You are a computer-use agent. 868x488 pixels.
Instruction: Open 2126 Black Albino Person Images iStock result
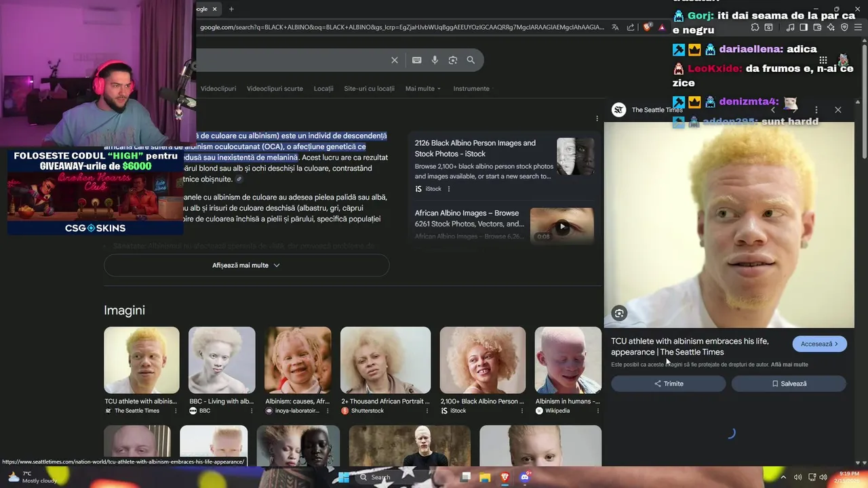[x=475, y=148]
